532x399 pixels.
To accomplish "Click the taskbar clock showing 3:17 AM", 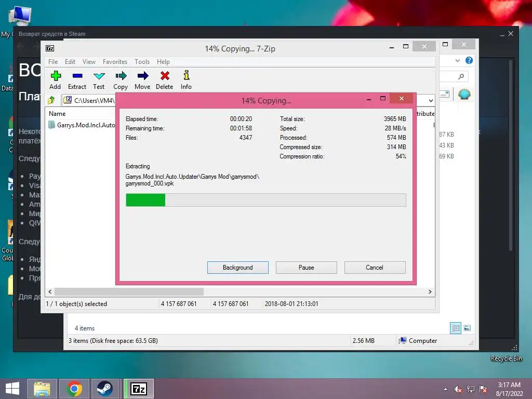I will (x=509, y=389).
